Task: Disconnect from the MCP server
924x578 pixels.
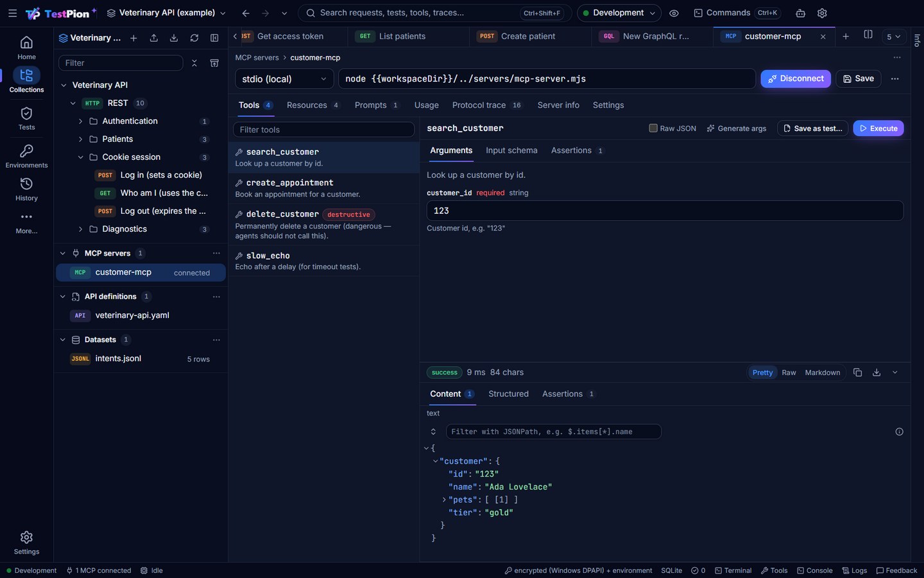Action: [x=796, y=78]
